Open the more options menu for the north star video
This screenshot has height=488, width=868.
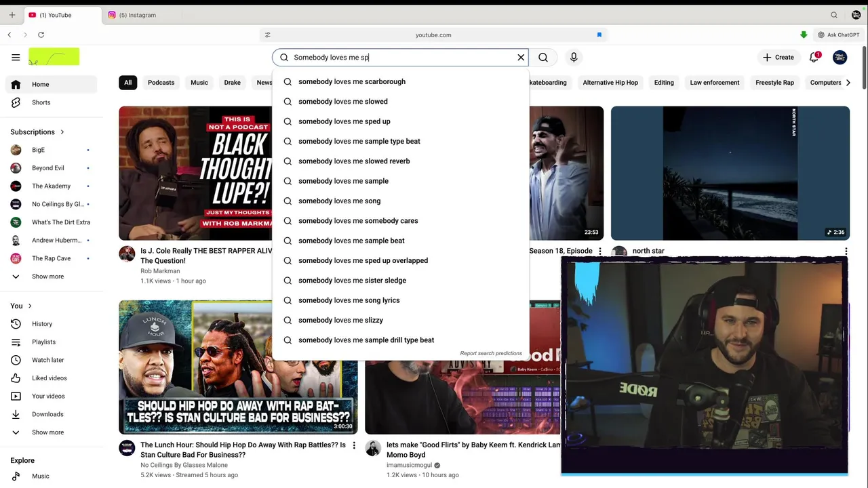(846, 251)
